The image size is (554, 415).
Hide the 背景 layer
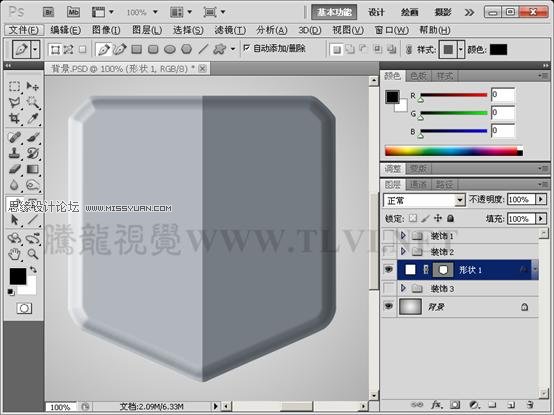click(x=389, y=306)
